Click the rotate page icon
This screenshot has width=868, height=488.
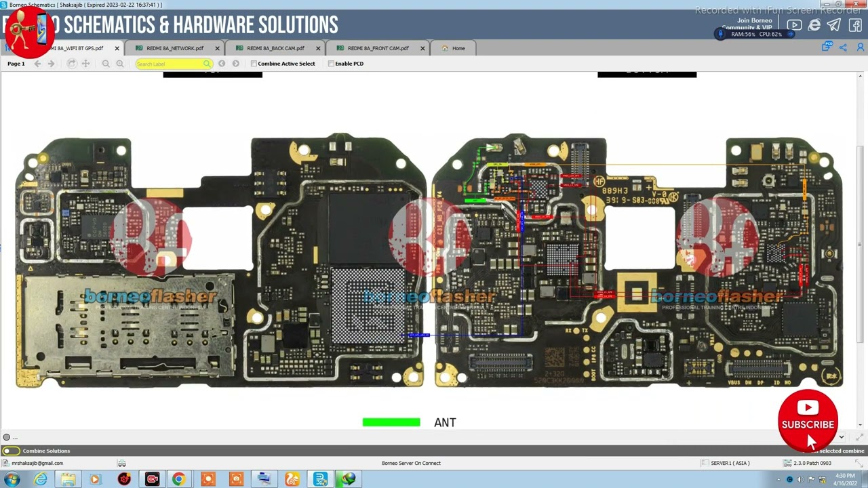point(71,64)
